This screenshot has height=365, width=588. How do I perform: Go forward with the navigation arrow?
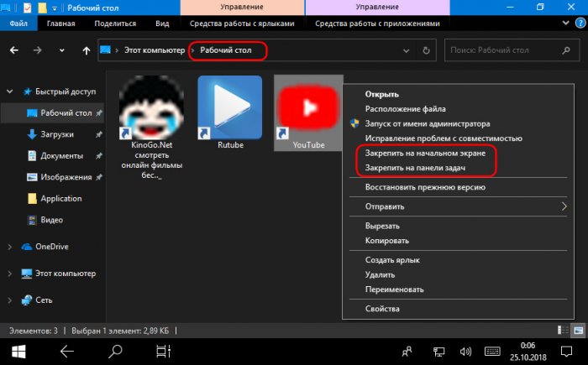38,50
